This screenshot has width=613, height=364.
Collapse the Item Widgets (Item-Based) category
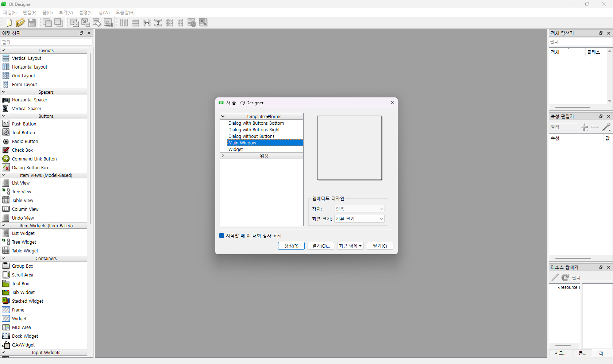[3, 225]
